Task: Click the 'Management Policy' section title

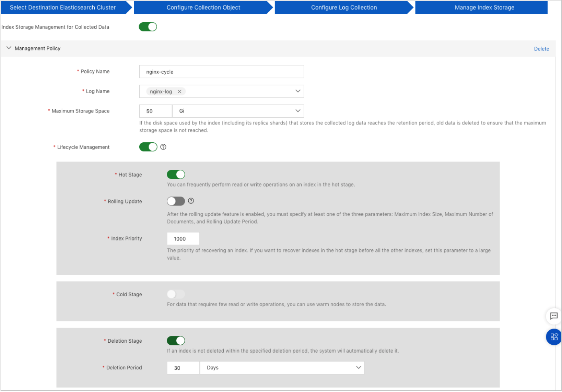Action: pos(37,49)
